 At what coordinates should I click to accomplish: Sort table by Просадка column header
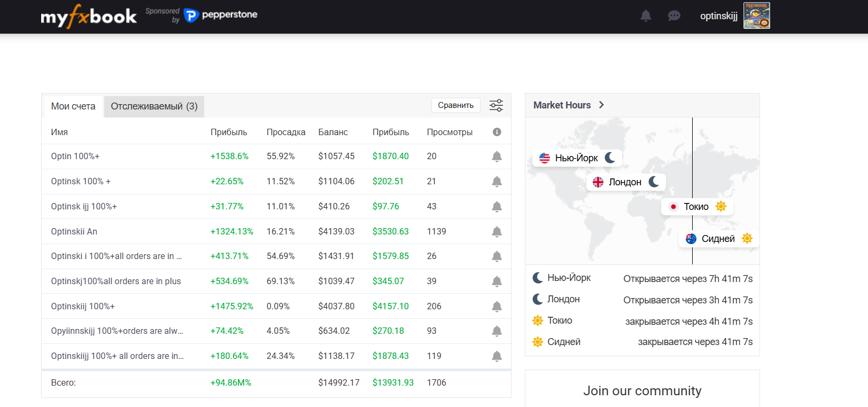tap(286, 132)
